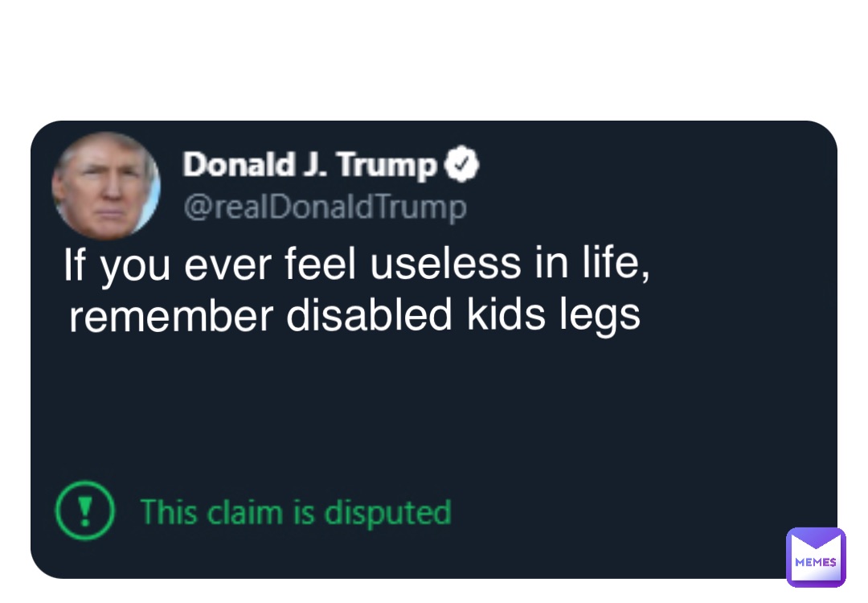Open the Donald J. Trump display name

[310, 166]
